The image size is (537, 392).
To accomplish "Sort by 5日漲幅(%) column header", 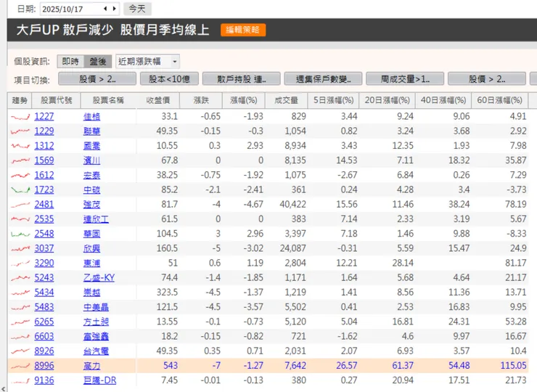I will (333, 100).
